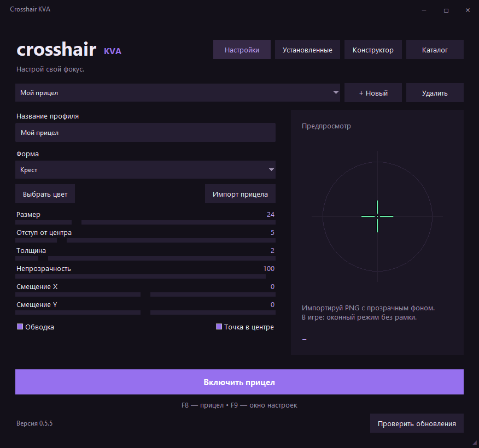Click Выбрать цвет button
Viewport: 479px width, 448px height.
(x=45, y=194)
